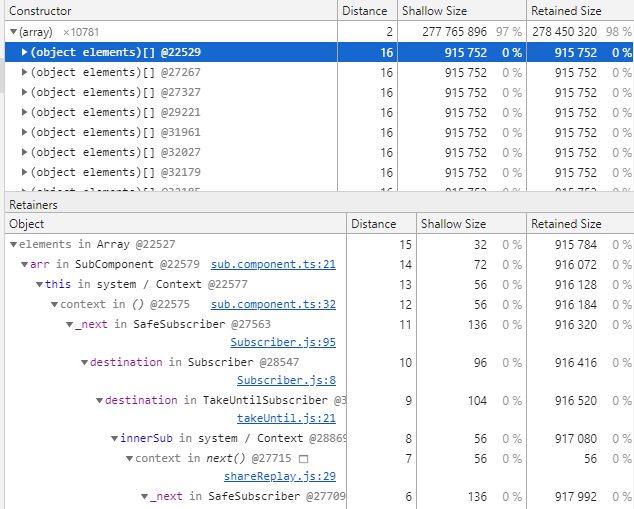The width and height of the screenshot is (634, 509).
Task: Expand the (object elements)[] @27267 row
Action: pyautogui.click(x=24, y=72)
